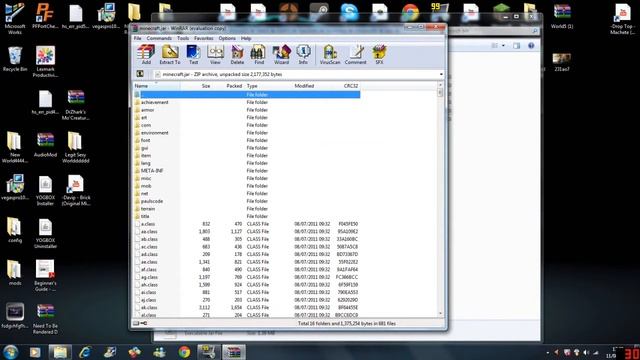Image resolution: width=640 pixels, height=360 pixels.
Task: Click the Extract To toolbar icon
Action: [x=170, y=54]
